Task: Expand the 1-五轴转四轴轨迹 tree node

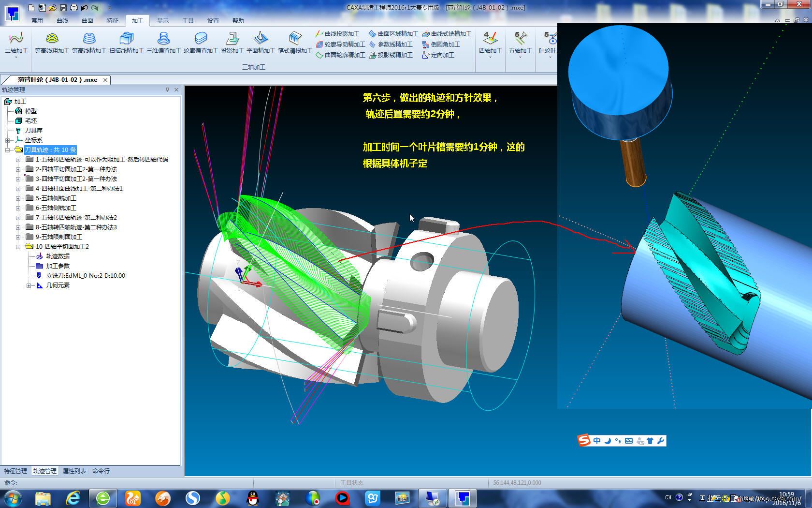Action: 18,160
